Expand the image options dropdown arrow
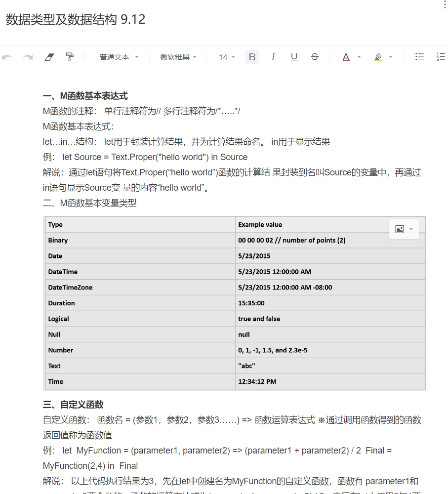 pos(411,229)
